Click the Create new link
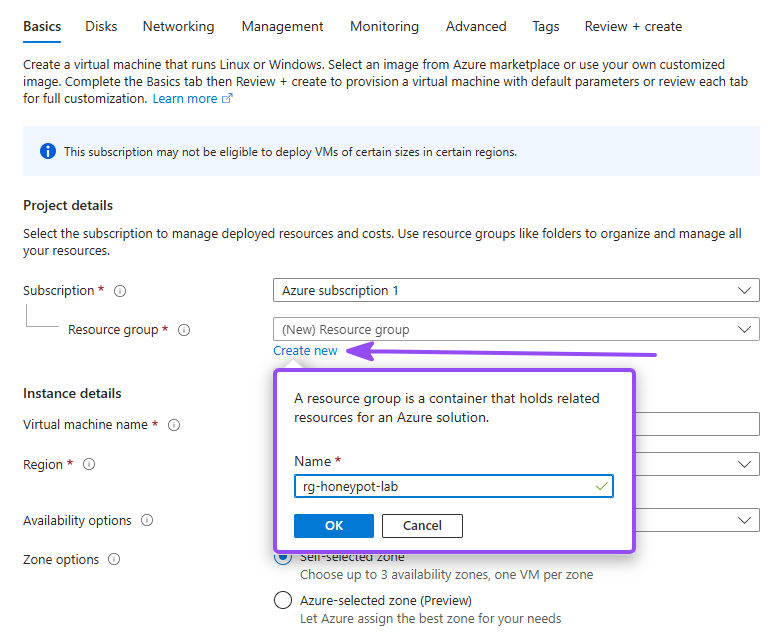The height and width of the screenshot is (637, 770). (305, 351)
